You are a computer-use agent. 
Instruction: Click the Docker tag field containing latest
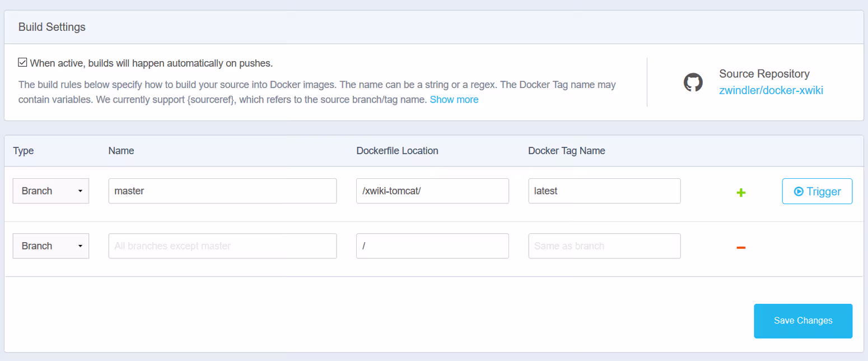click(604, 191)
